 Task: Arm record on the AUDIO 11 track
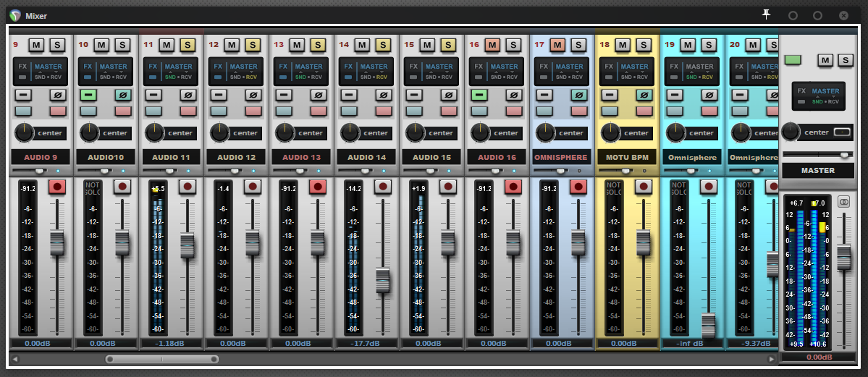tap(187, 187)
